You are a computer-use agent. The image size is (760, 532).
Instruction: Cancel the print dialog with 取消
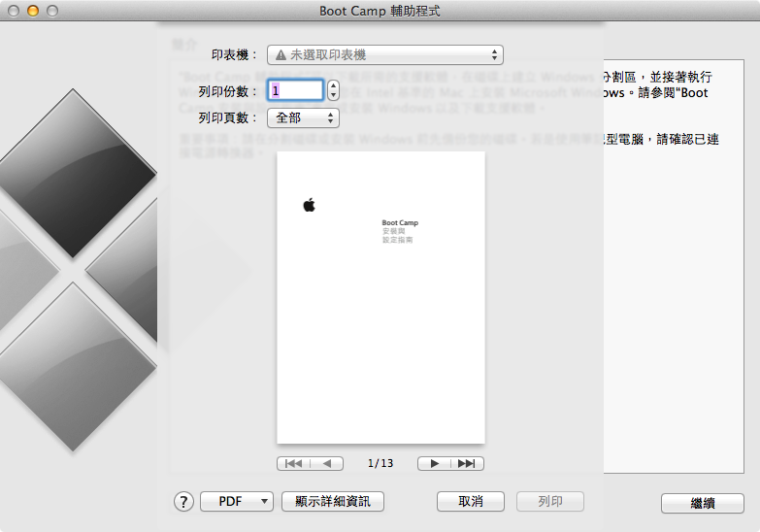click(x=470, y=502)
